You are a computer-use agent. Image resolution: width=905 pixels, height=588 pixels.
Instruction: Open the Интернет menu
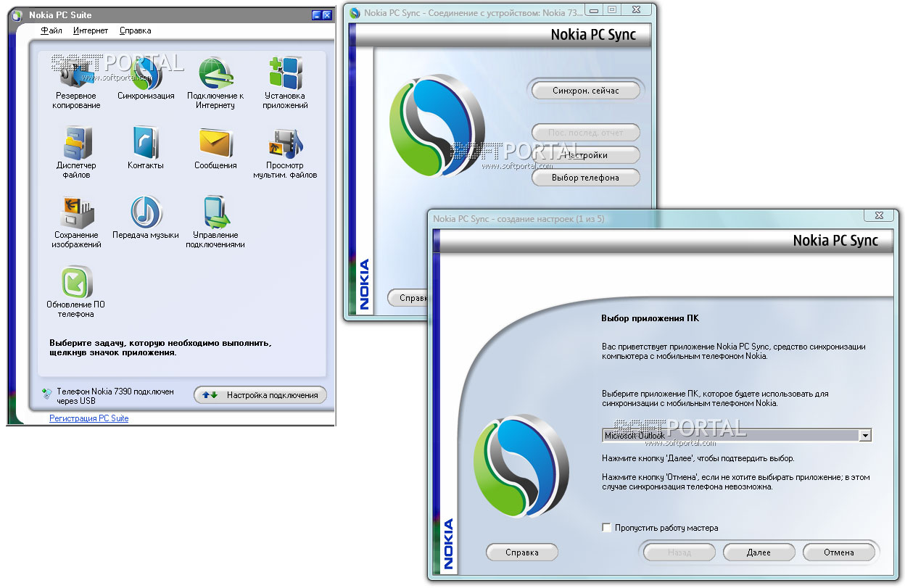point(91,30)
